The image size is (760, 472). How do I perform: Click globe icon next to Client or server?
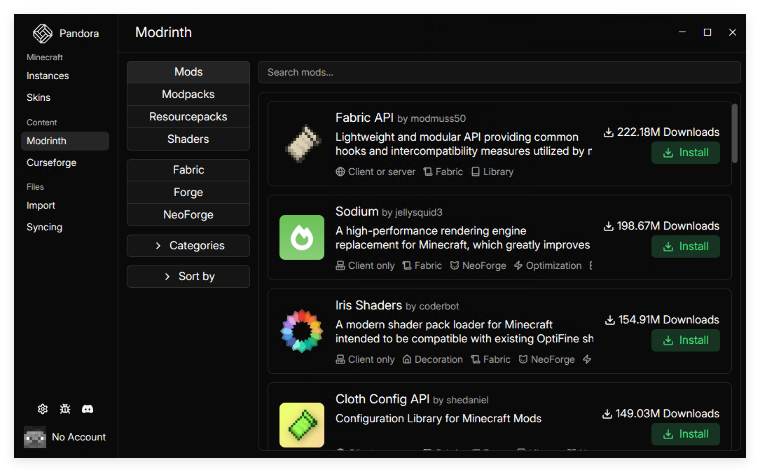[x=340, y=172]
